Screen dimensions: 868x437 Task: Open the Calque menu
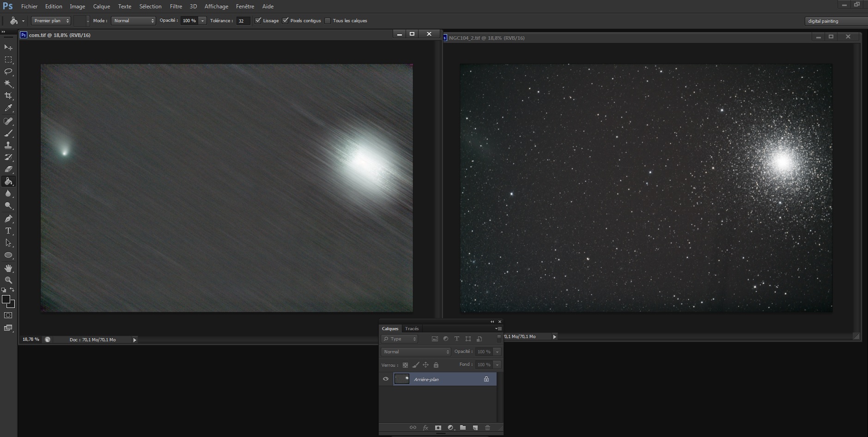click(x=102, y=6)
